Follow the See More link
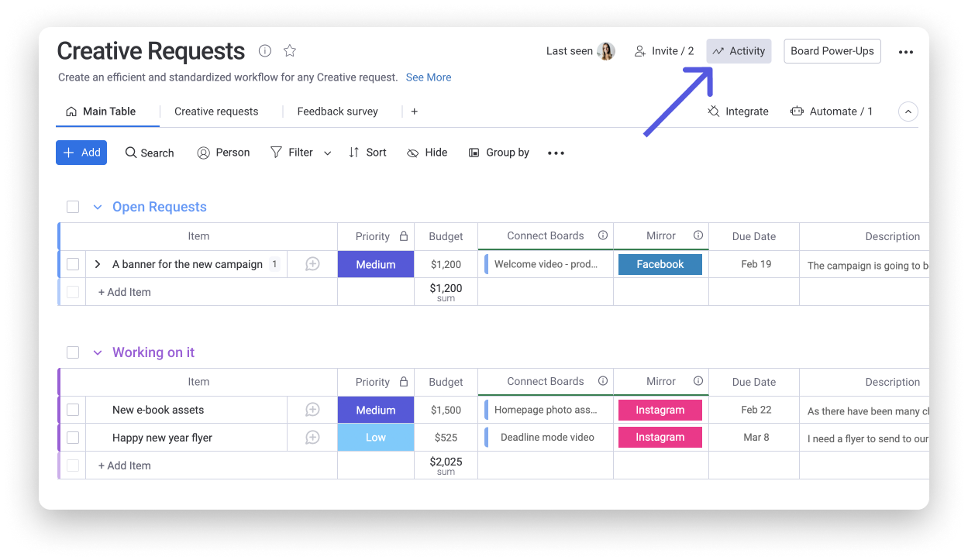Viewport: 968px width, 560px height. coord(428,77)
